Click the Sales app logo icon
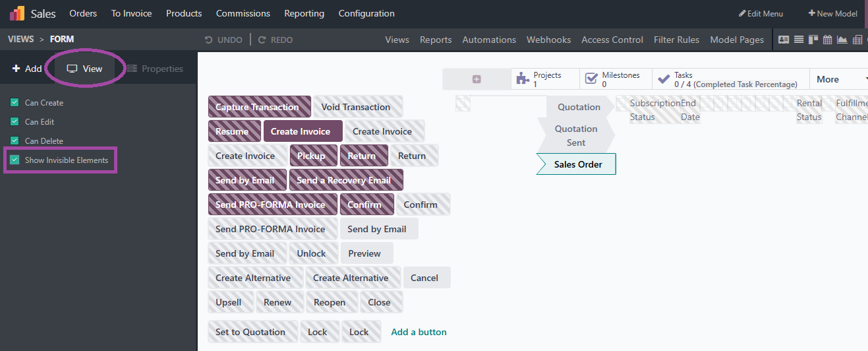This screenshot has height=351, width=868. [17, 13]
